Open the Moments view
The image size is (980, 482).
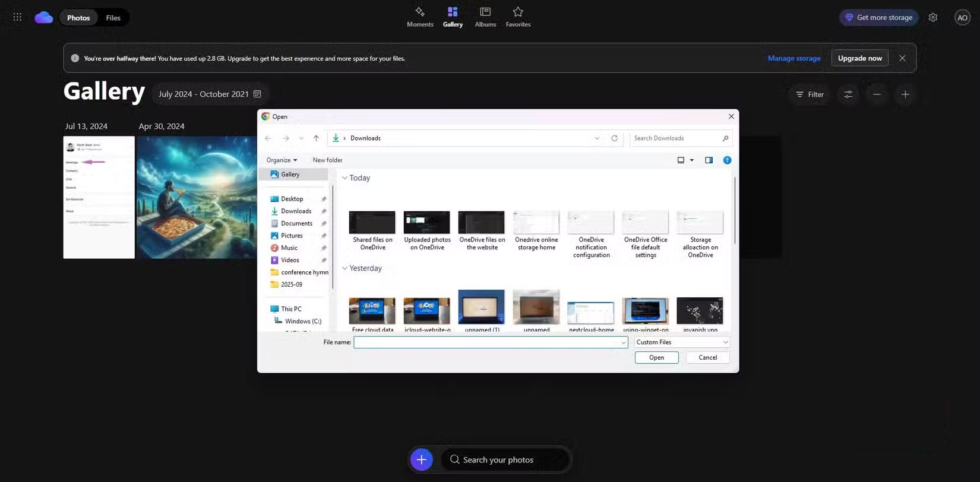click(x=420, y=17)
